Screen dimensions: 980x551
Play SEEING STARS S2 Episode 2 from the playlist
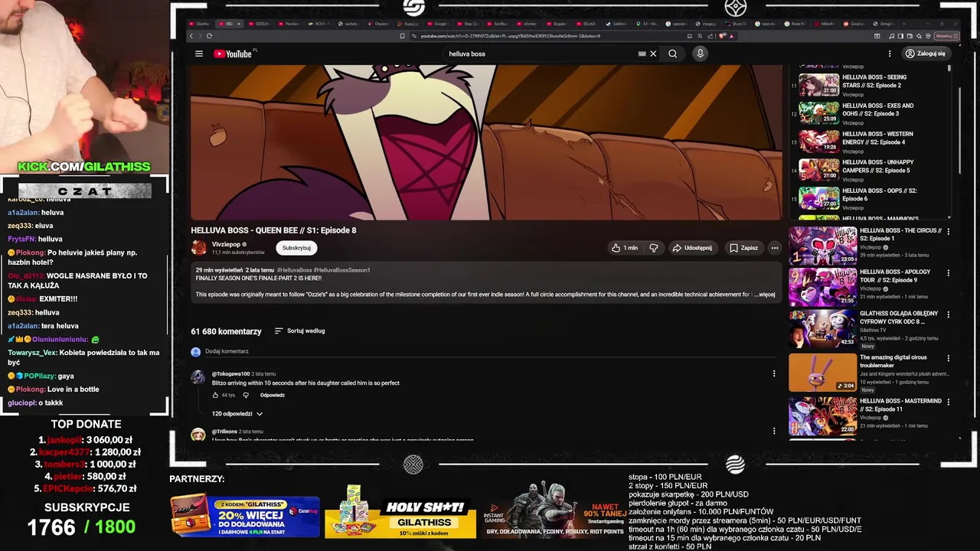pos(819,84)
